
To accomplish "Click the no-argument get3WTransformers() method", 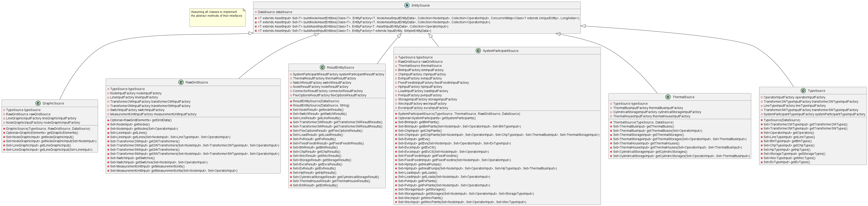I will click(x=145, y=150).
